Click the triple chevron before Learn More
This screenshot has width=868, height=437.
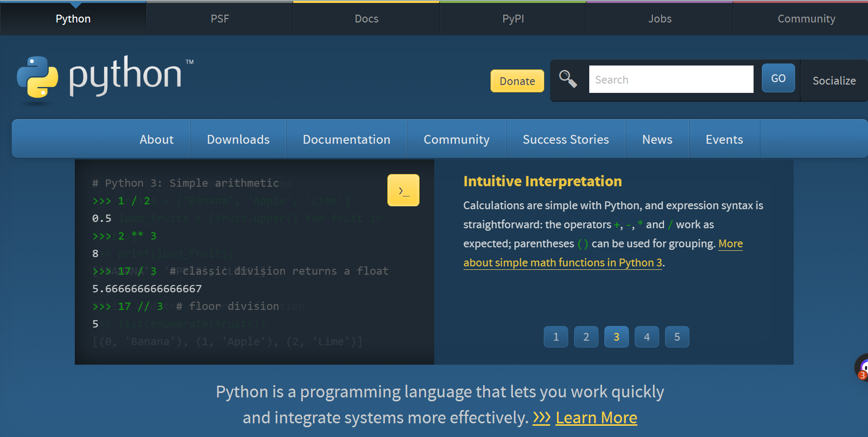click(x=541, y=417)
